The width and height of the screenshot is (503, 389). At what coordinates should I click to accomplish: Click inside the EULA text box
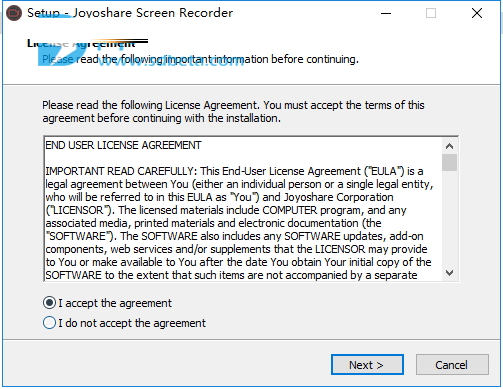(x=243, y=209)
